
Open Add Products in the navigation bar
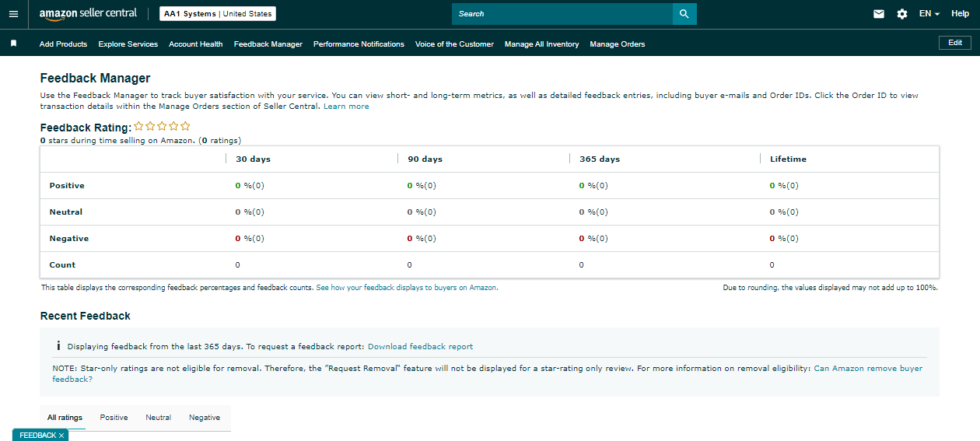click(63, 44)
